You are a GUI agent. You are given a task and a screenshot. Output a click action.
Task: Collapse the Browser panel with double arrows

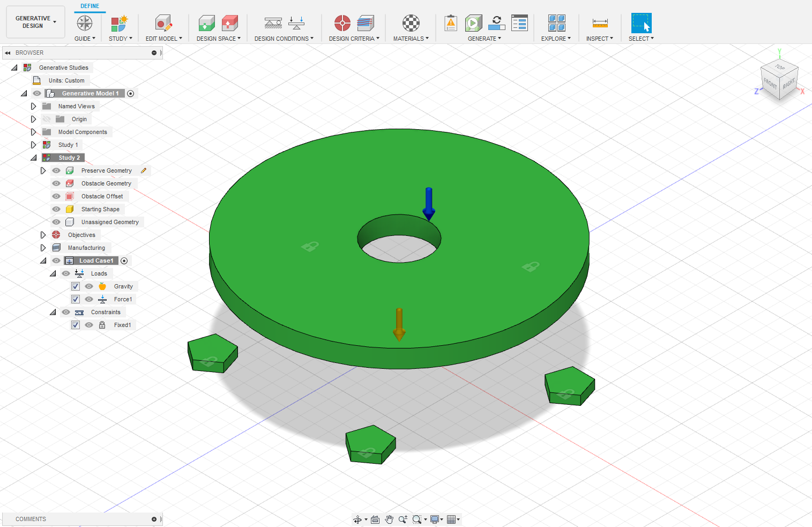coord(8,53)
